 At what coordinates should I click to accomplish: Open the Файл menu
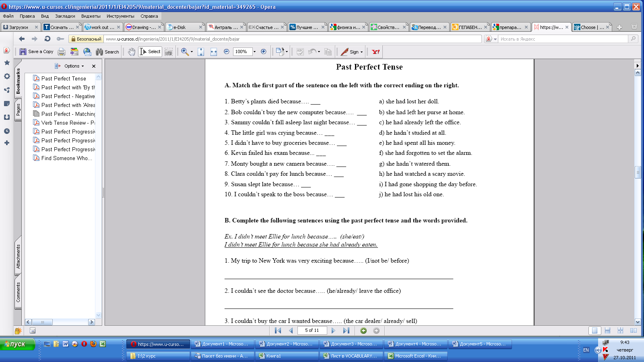pos(8,16)
